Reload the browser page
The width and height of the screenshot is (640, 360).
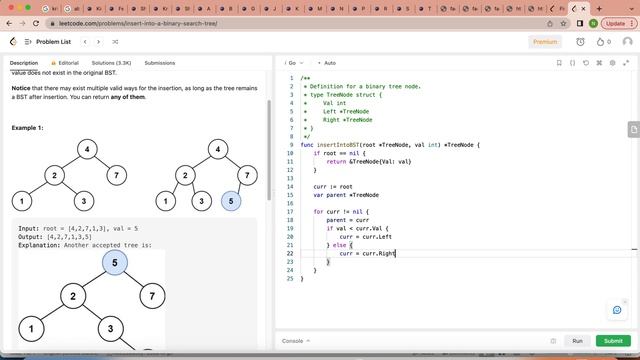36,24
